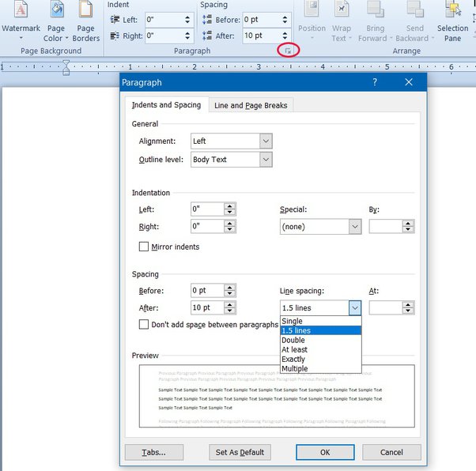Click the Bring Forward icon
Viewport: 476px width, 471px height.
click(376, 9)
